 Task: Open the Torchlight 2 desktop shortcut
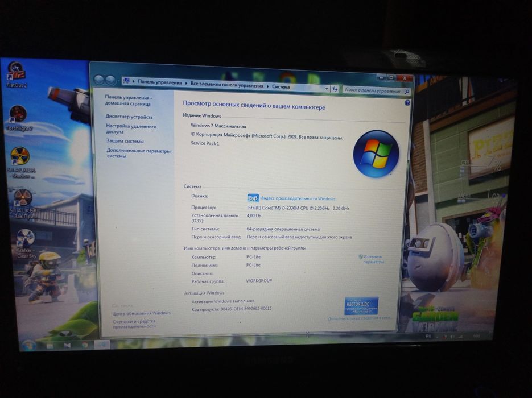click(x=19, y=117)
